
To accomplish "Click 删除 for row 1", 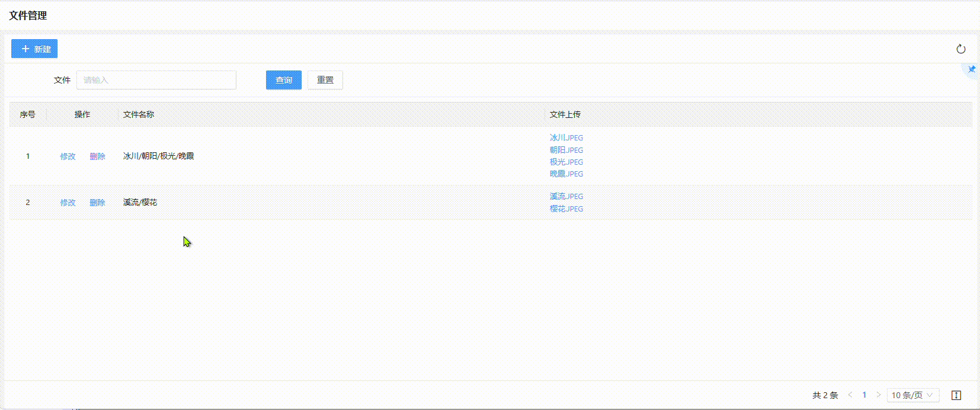I will (x=97, y=156).
